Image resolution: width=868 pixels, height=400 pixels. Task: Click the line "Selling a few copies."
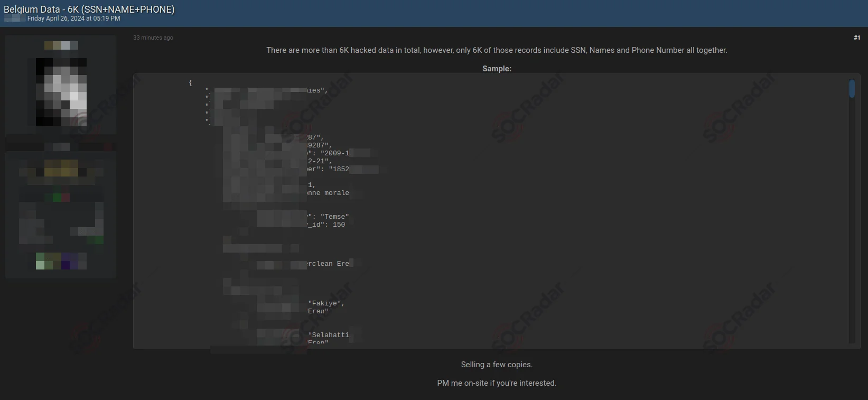click(x=497, y=365)
